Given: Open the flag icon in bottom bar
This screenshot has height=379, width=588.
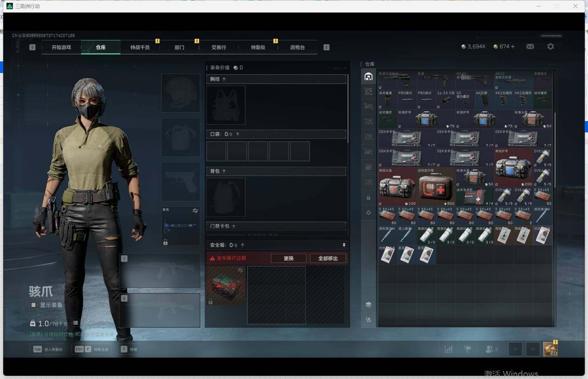Looking at the screenshot, I should [468, 349].
